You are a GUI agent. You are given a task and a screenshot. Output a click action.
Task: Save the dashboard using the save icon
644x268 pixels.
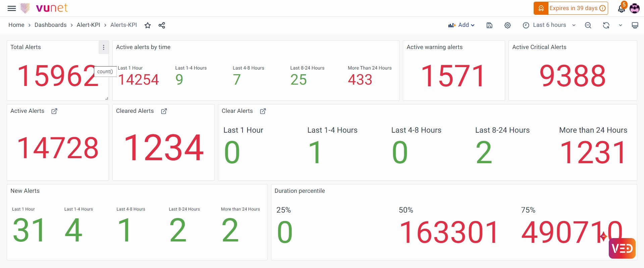click(489, 25)
